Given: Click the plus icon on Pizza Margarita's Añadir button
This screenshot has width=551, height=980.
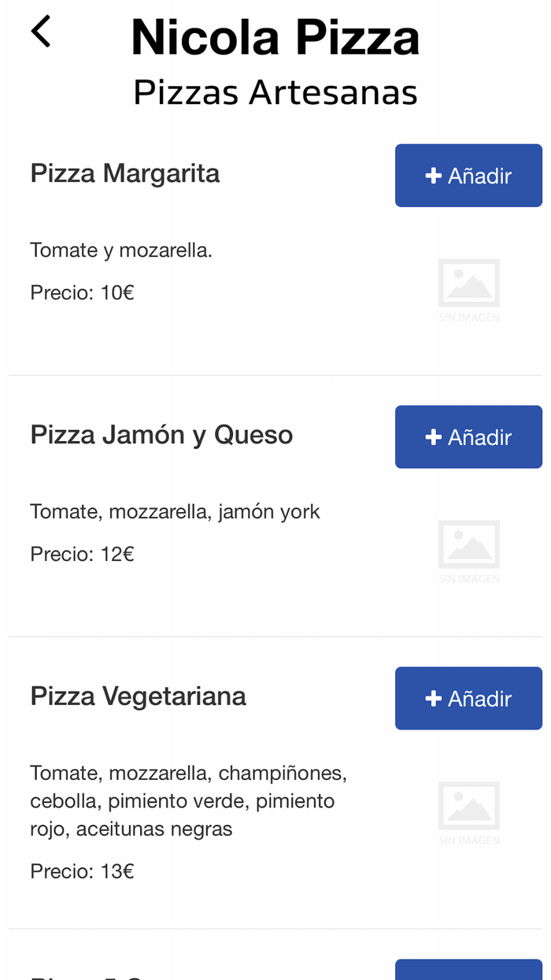Looking at the screenshot, I should click(x=432, y=176).
